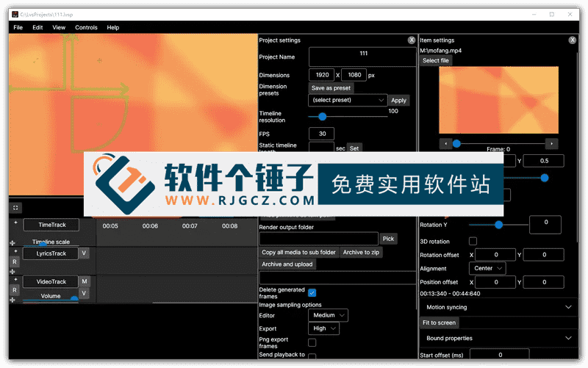This screenshot has height=368, width=588.
Task: Click the R button on LyricsTrack
Action: point(14,261)
